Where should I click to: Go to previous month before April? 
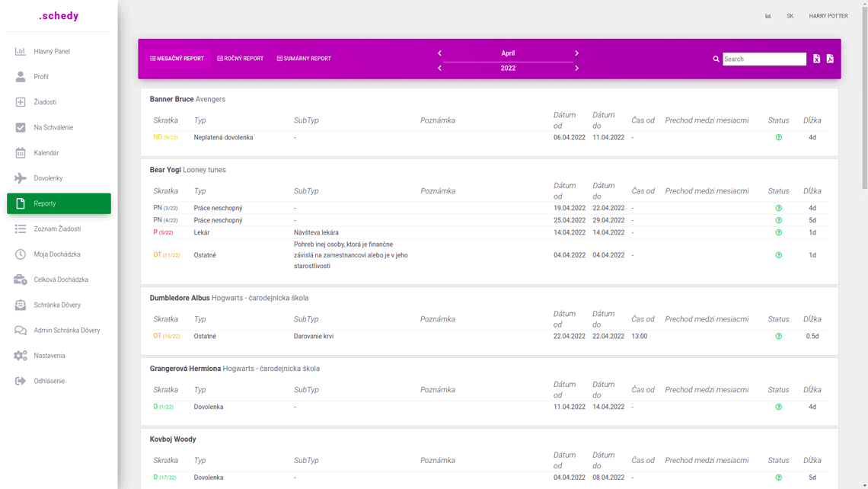439,53
